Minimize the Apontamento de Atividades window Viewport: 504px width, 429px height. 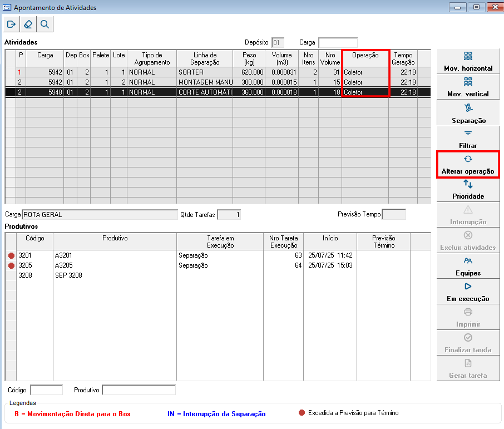click(458, 7)
